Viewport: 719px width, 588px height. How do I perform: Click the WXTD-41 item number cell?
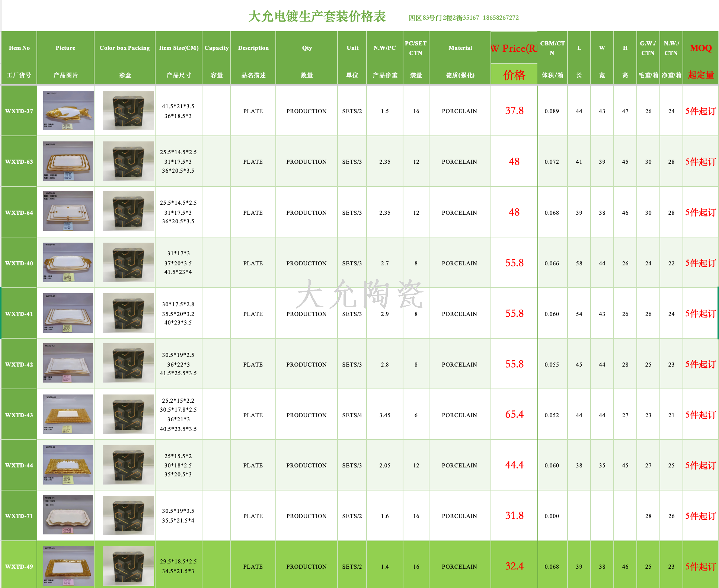[x=19, y=314]
